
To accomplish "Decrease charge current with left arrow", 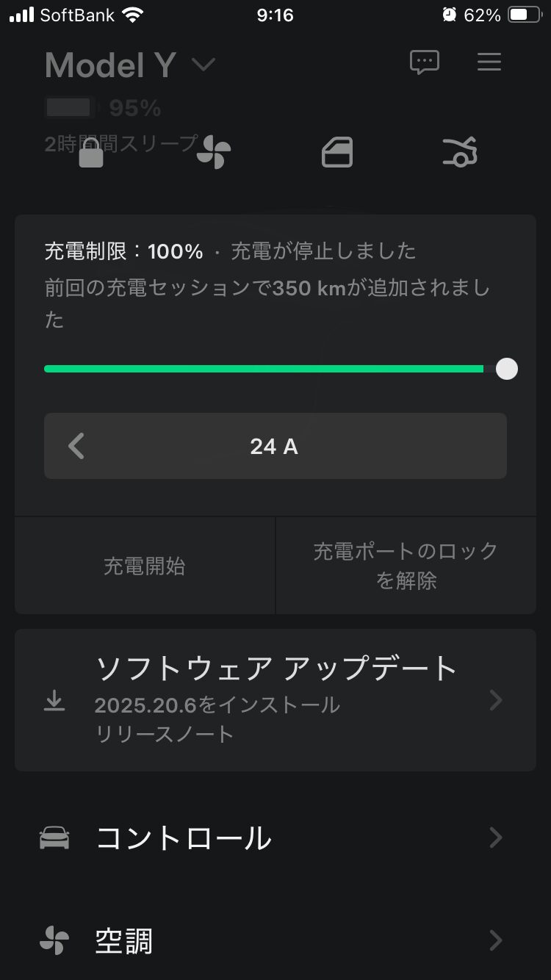I will [x=76, y=446].
